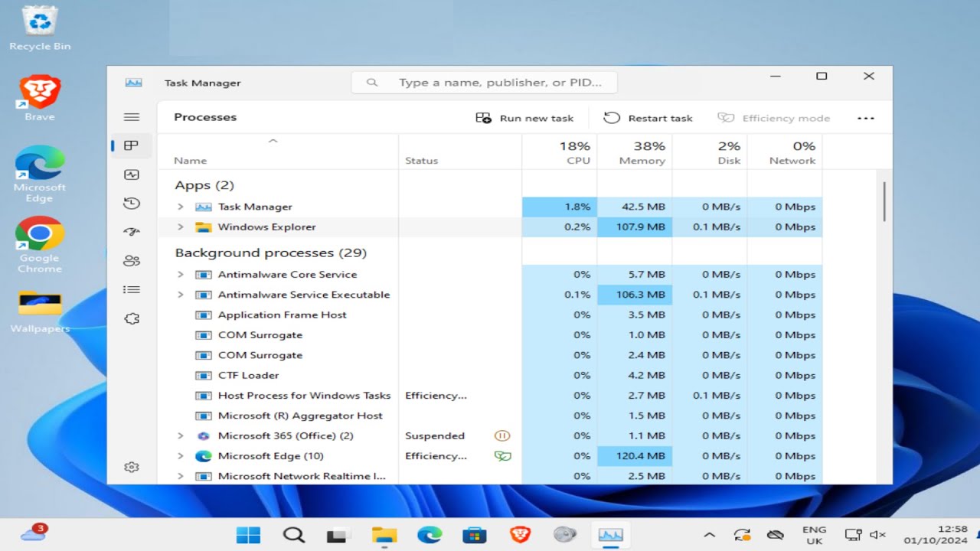Open Task Manager settings gear
The image size is (980, 551).
click(132, 467)
